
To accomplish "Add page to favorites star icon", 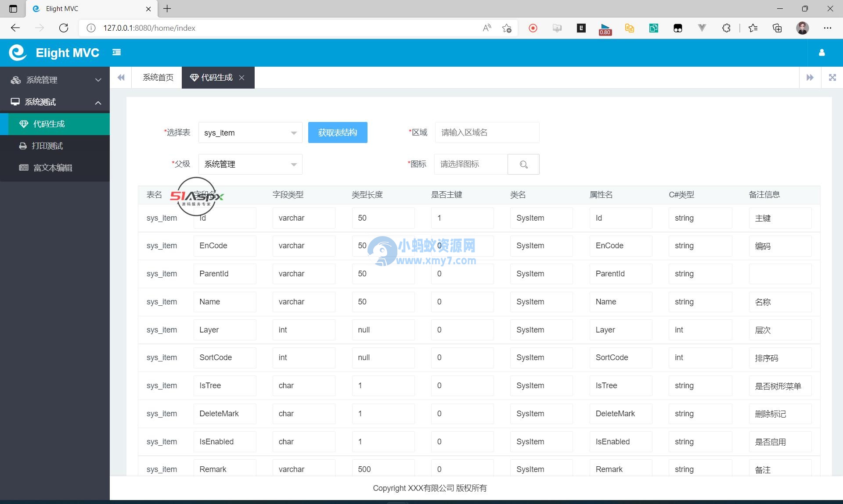I will pyautogui.click(x=507, y=28).
